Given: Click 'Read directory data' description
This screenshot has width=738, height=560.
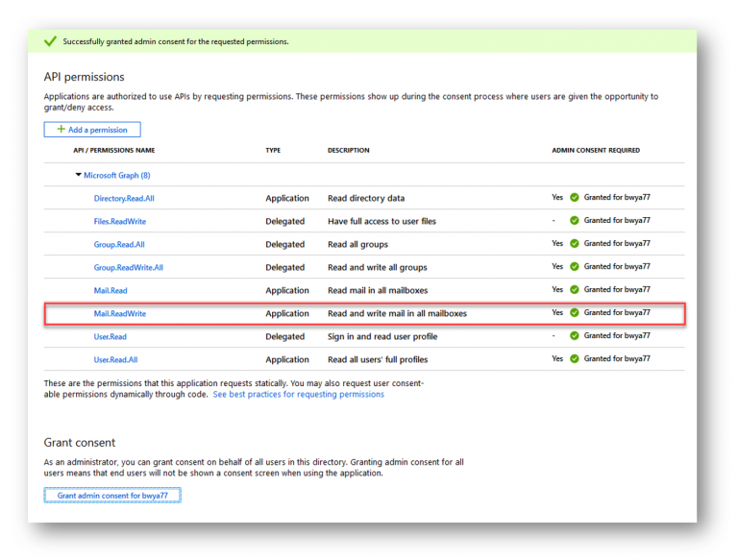Looking at the screenshot, I should click(x=366, y=198).
